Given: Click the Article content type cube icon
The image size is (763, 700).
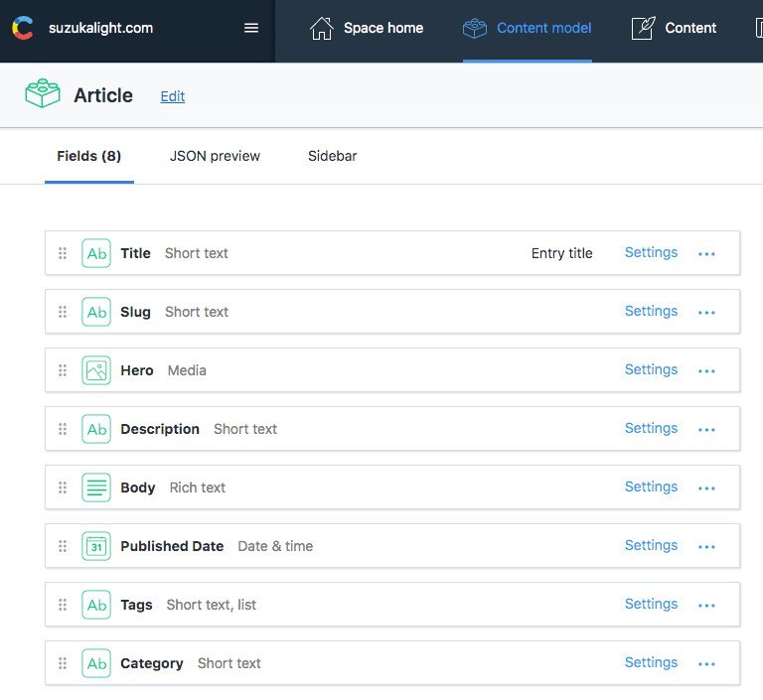Looking at the screenshot, I should [x=43, y=95].
